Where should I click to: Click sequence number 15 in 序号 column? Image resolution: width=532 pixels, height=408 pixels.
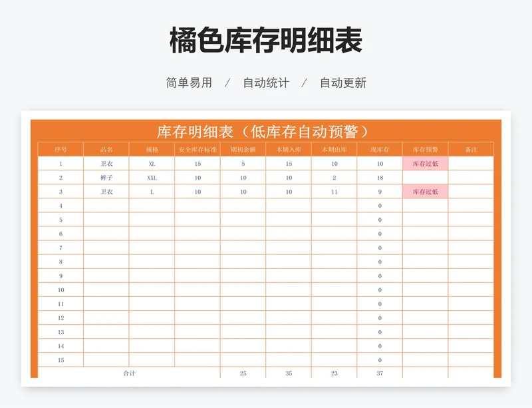click(x=61, y=360)
